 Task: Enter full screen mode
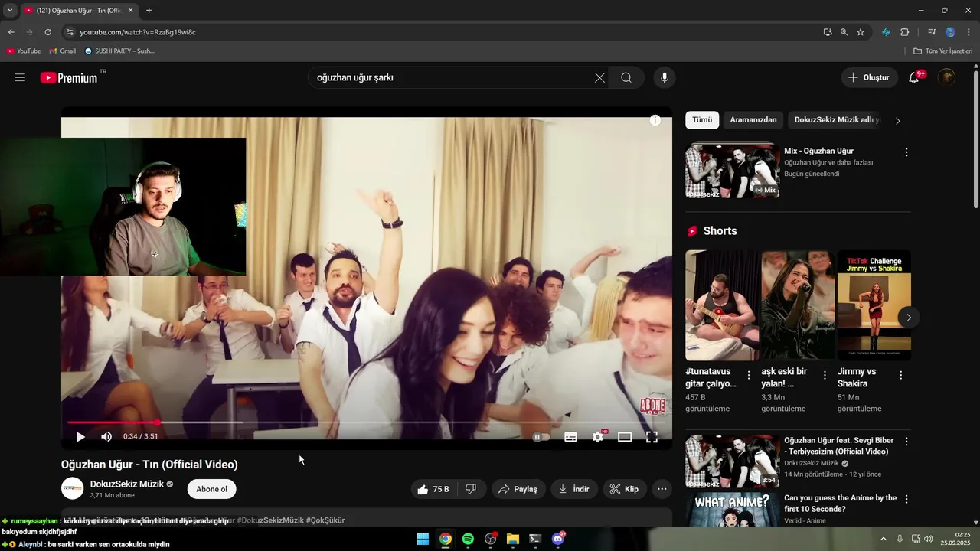coord(652,437)
